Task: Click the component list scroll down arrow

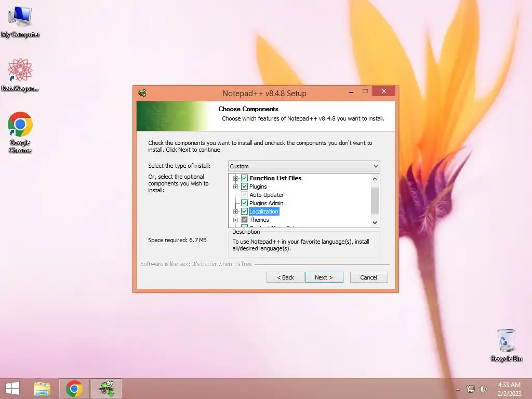Action: (375, 223)
